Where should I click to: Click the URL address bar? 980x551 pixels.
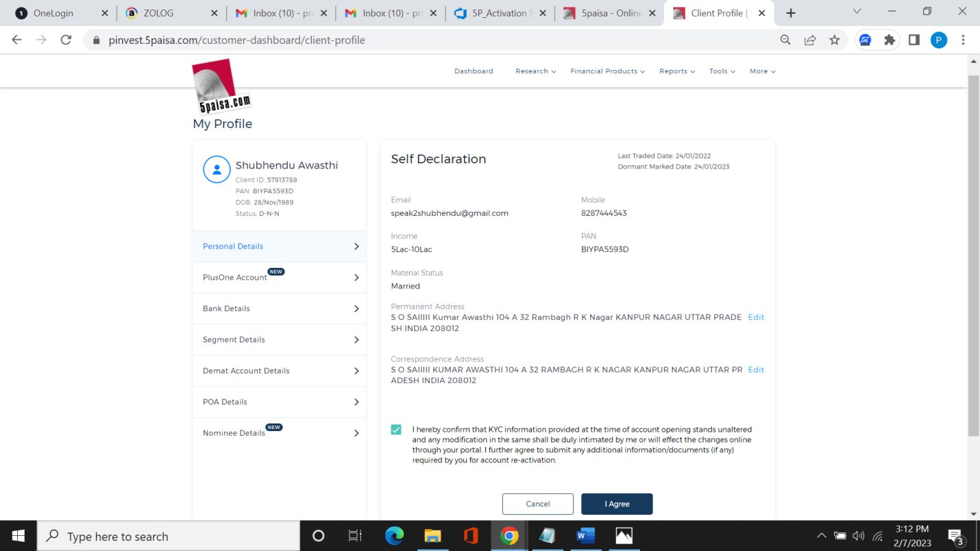[x=439, y=40]
